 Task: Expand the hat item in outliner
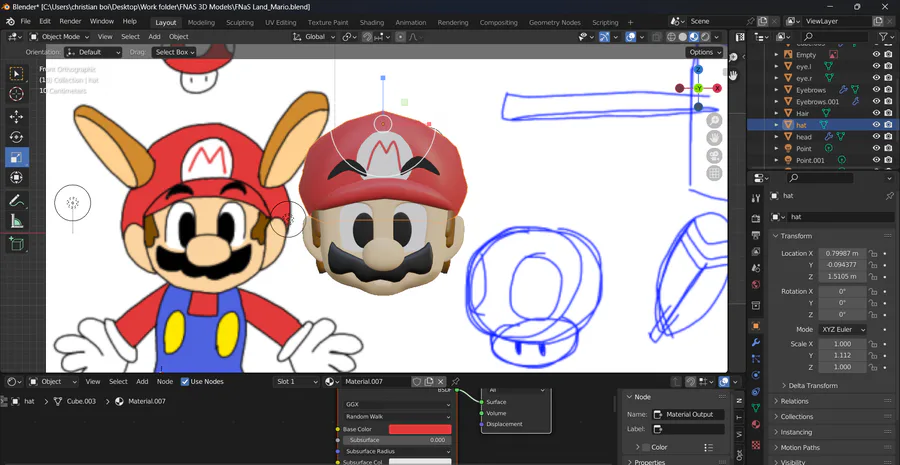pos(777,125)
